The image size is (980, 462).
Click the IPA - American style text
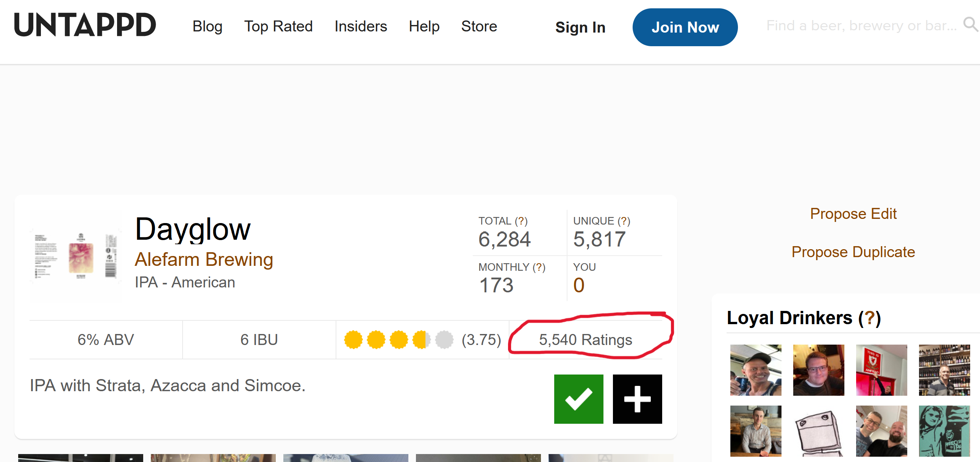pos(185,282)
